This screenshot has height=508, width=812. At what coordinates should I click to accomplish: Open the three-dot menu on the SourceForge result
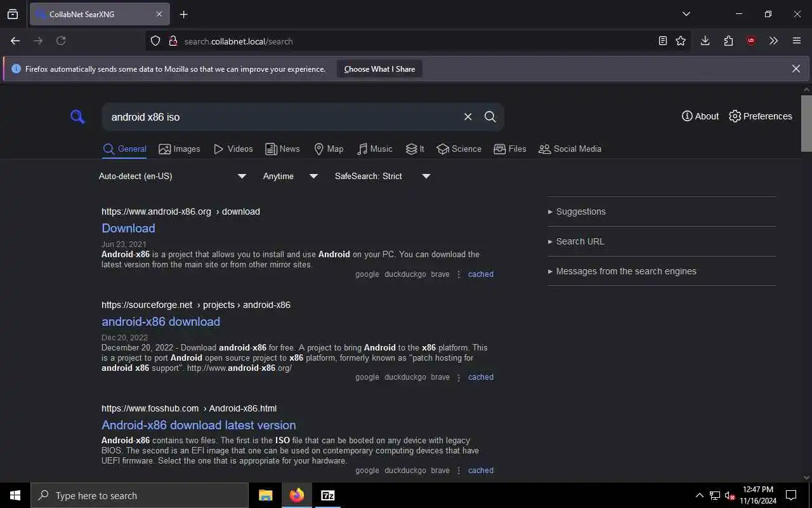(459, 377)
